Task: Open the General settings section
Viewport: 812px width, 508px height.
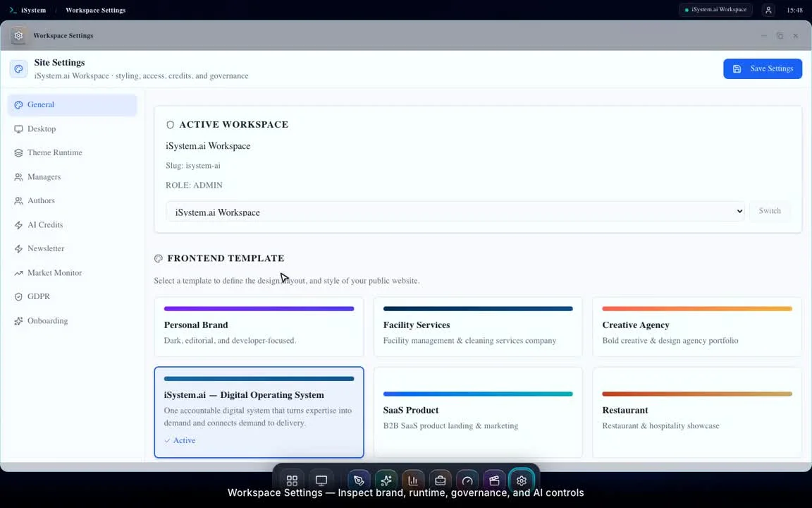Action: [73, 104]
